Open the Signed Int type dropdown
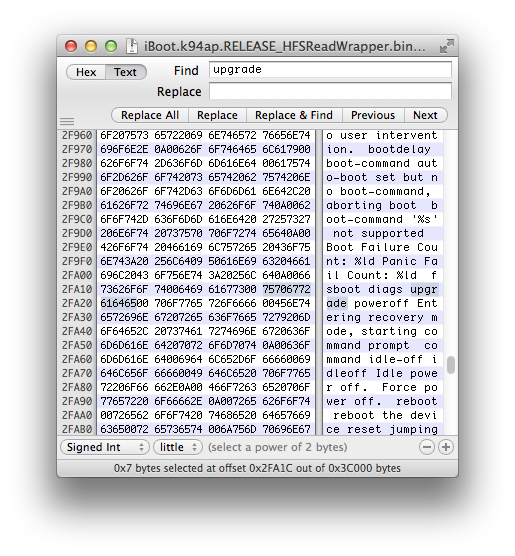This screenshot has width=515, height=556. [x=105, y=447]
